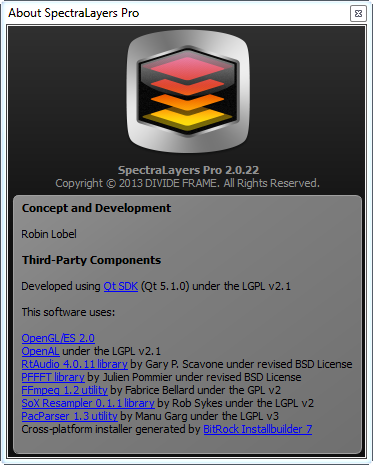This screenshot has width=373, height=465.
Task: Close the About SpectraLayers Pro dialog
Action: [358, 14]
